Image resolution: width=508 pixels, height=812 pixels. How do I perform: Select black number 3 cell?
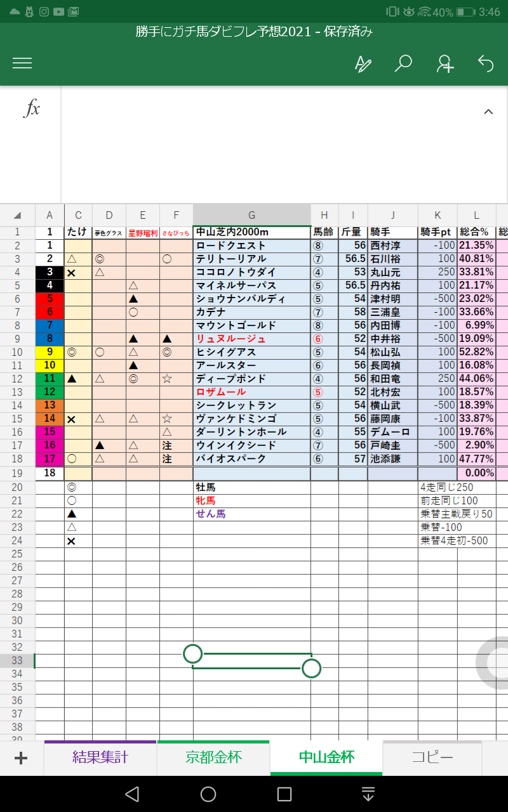click(x=50, y=272)
